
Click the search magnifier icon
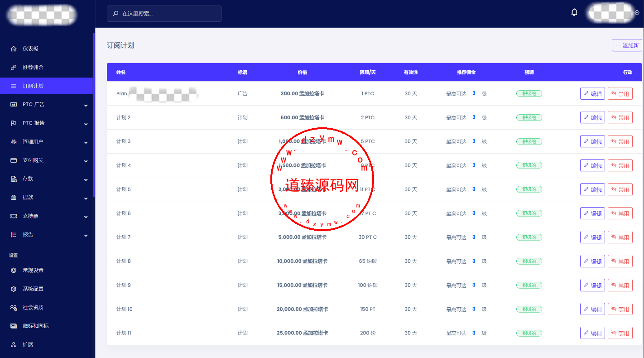click(116, 14)
